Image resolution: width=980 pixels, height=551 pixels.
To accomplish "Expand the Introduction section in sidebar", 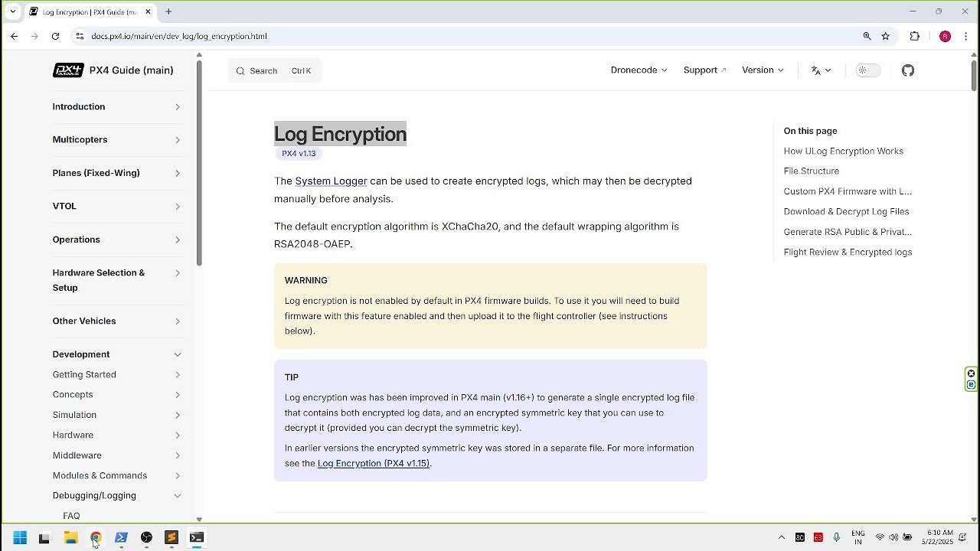I will coord(116,106).
